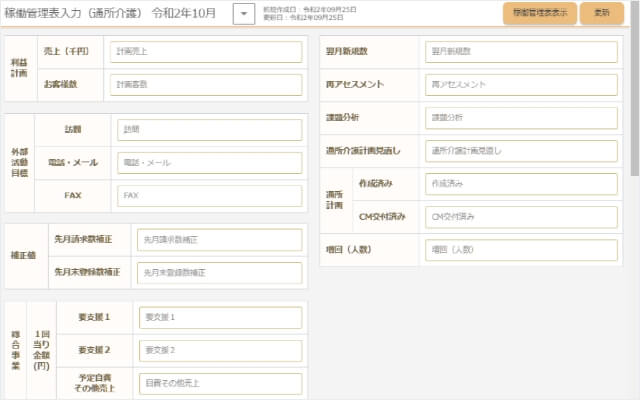Focus the 要支援2 input field
The image size is (640, 400).
(x=220, y=351)
